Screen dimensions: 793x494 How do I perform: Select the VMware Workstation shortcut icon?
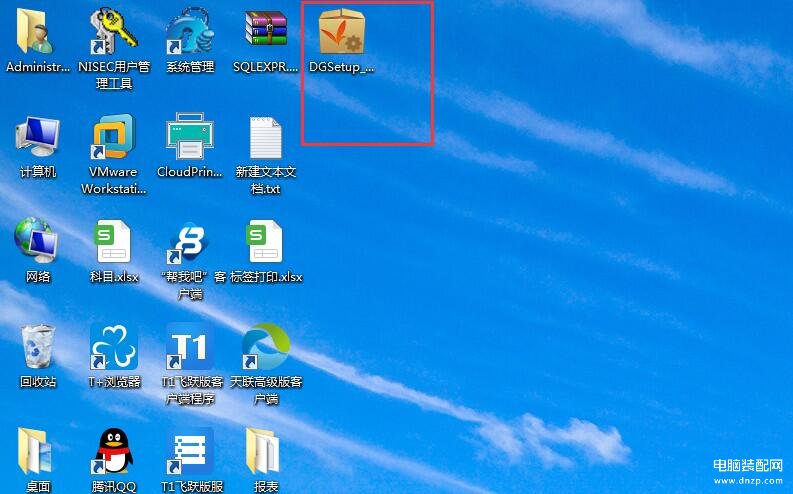[x=114, y=137]
